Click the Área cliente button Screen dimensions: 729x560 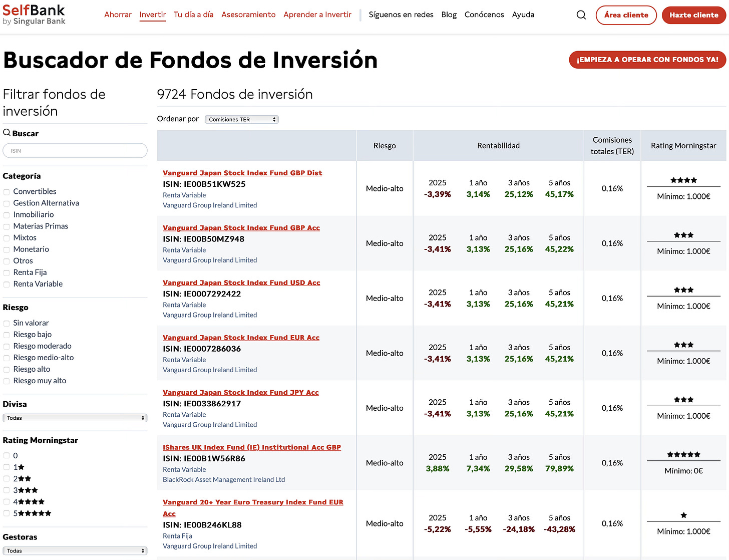pyautogui.click(x=626, y=15)
